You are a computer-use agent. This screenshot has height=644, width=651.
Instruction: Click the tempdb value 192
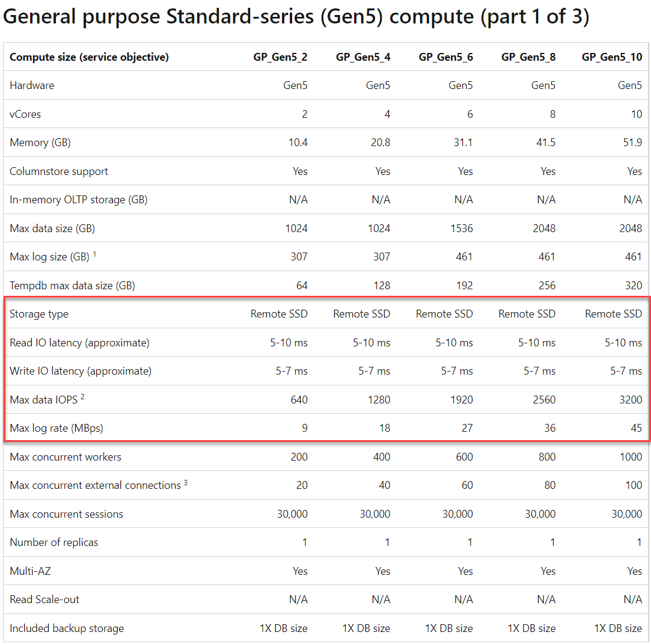[x=465, y=286]
